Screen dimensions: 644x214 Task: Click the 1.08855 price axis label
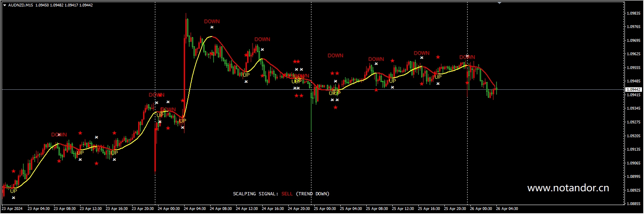(x=633, y=203)
